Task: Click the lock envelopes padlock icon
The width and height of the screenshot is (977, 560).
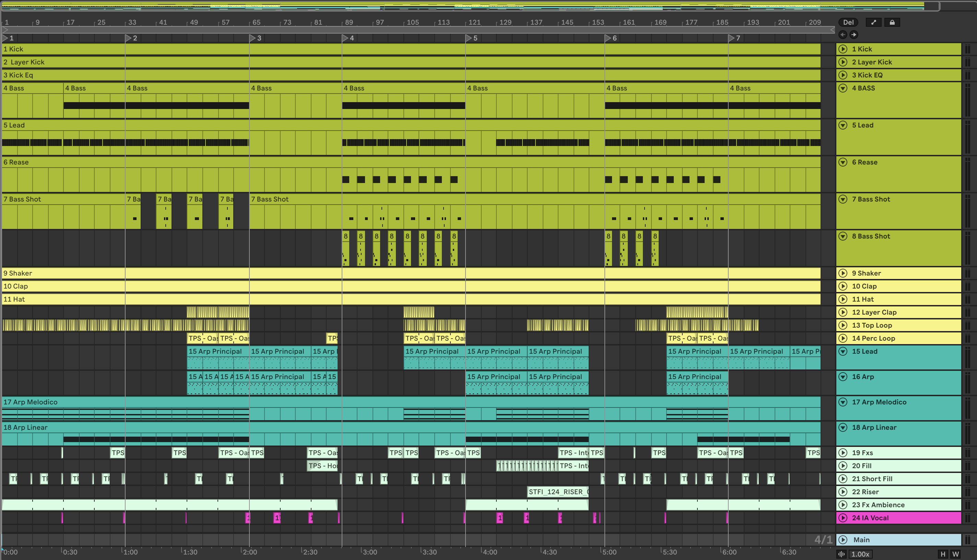Action: 892,22
